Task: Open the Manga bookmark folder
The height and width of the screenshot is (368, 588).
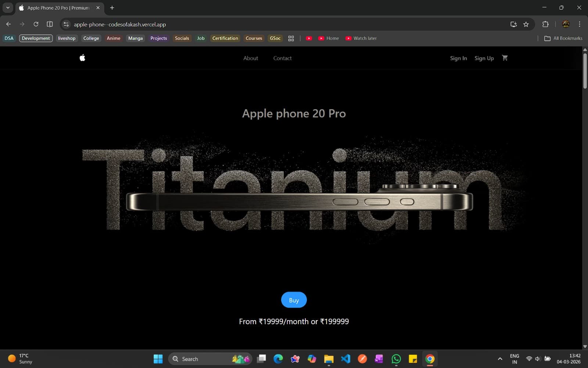Action: click(x=135, y=38)
